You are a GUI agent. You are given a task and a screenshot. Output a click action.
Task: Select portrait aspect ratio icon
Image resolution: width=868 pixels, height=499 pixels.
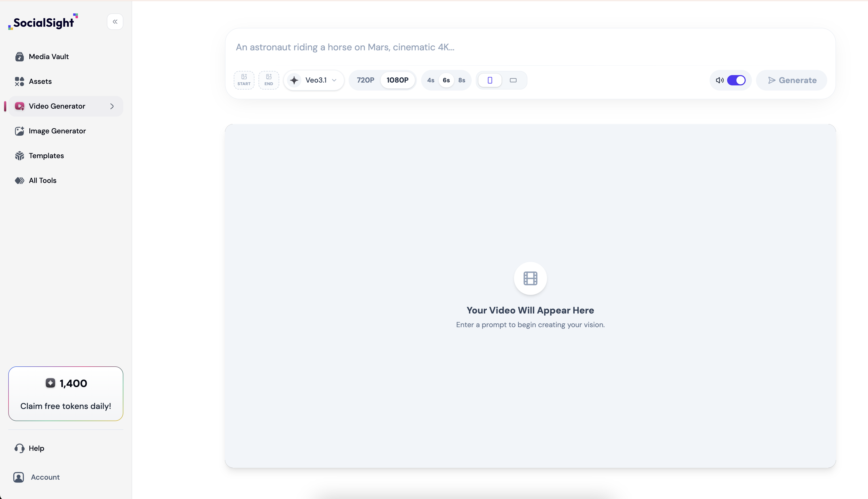pyautogui.click(x=490, y=80)
